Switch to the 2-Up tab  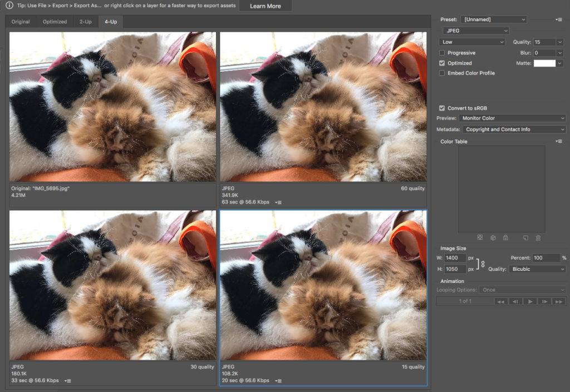point(85,22)
